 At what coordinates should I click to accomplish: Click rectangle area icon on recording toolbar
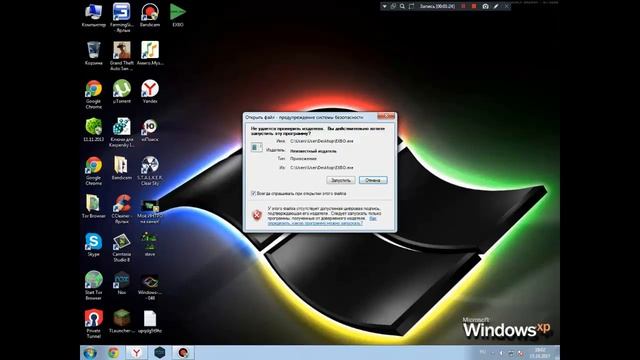click(411, 7)
